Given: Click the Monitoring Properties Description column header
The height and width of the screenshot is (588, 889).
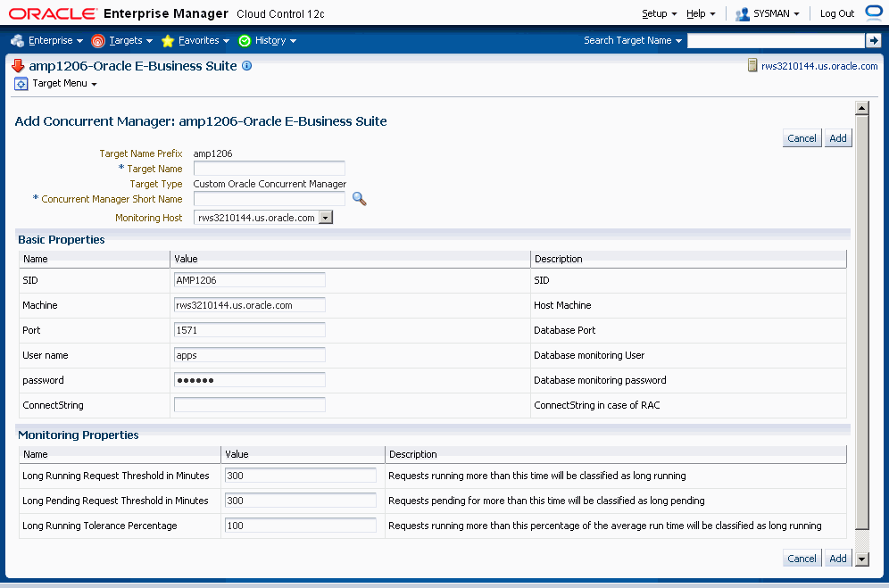Looking at the screenshot, I should (x=616, y=454).
